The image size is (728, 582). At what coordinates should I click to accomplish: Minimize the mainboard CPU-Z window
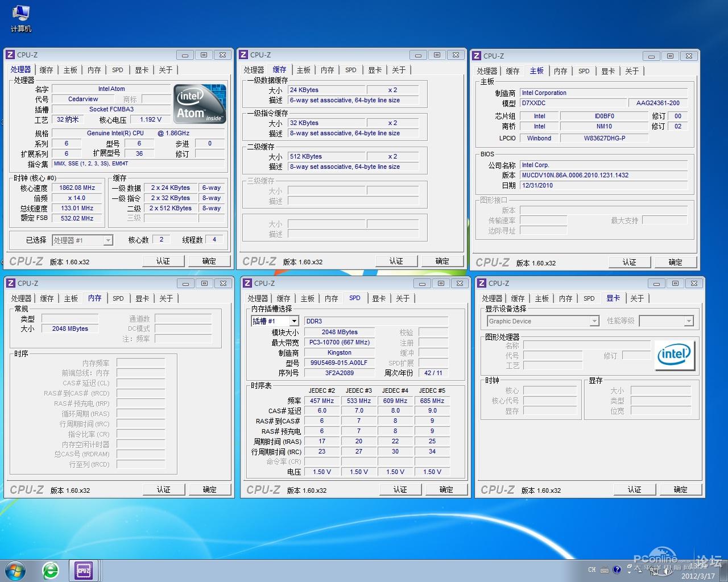651,56
